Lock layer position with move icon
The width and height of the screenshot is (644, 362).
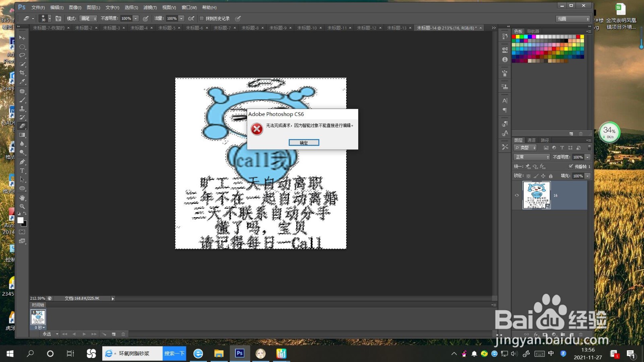click(x=543, y=176)
